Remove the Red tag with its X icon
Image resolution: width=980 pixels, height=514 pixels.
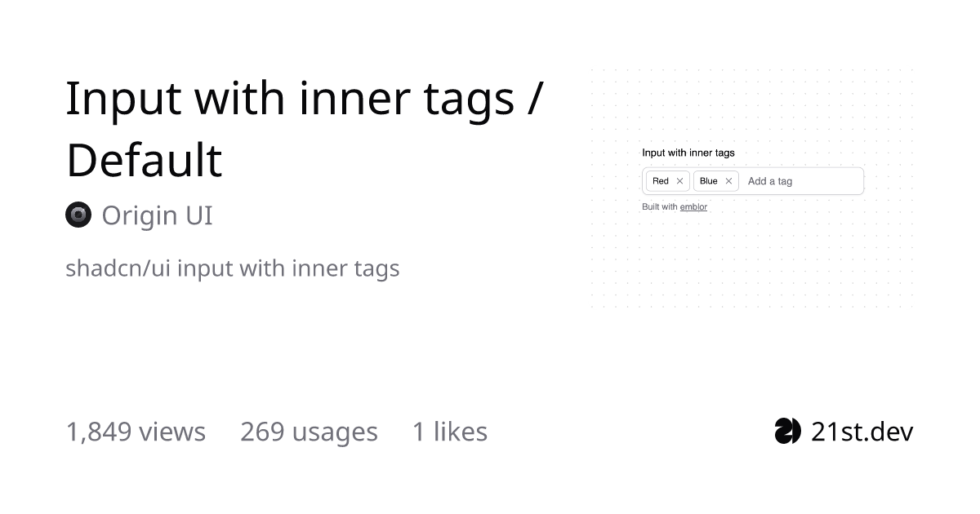(679, 181)
